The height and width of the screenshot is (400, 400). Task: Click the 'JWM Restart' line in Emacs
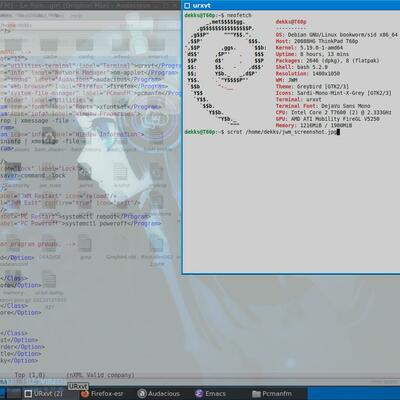coord(59,196)
